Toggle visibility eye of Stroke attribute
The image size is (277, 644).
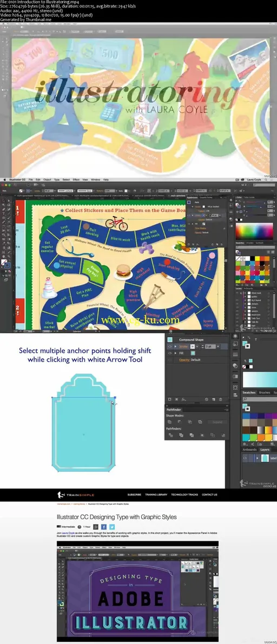coord(170,346)
